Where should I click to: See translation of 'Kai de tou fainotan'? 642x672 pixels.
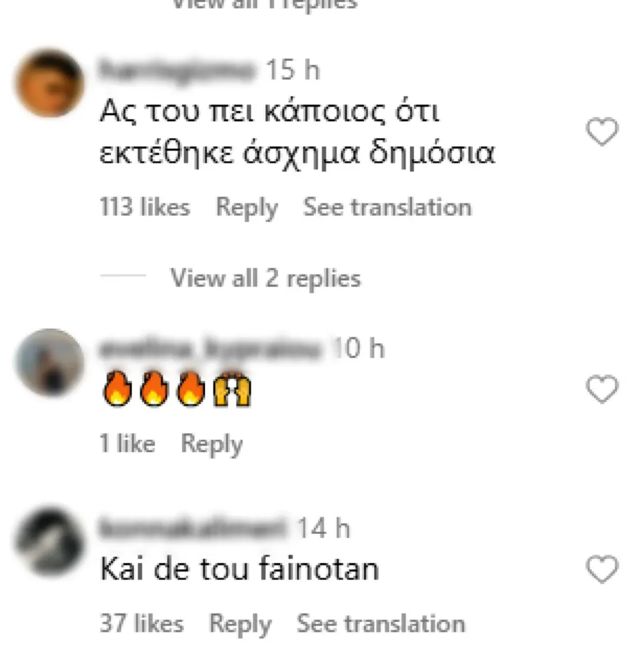coord(381,624)
